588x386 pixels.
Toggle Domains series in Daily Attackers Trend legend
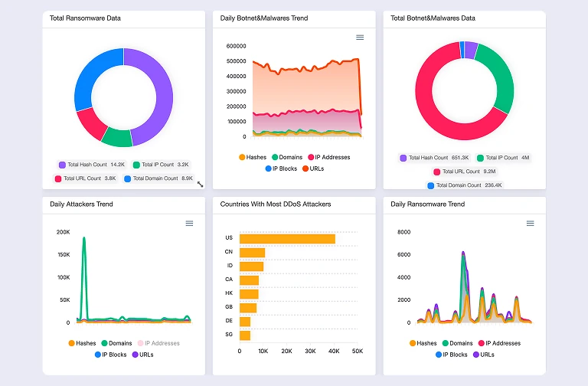coord(116,343)
